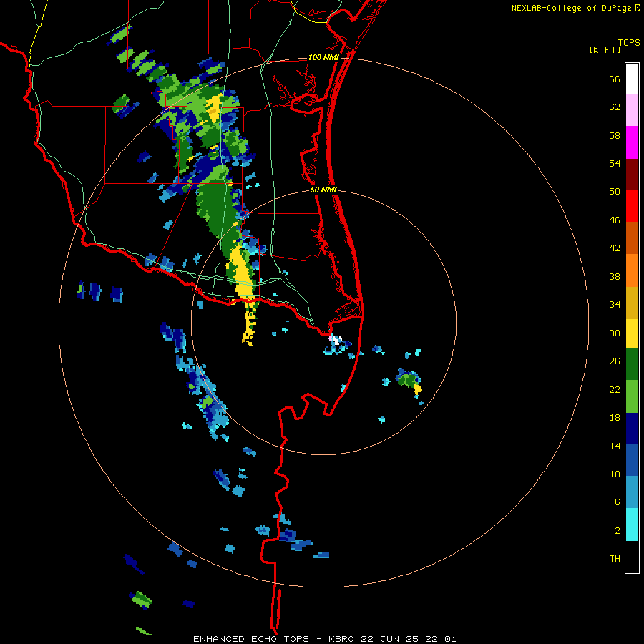Click the 6 value on the legend
The width and height of the screenshot is (644, 644).
618,502
